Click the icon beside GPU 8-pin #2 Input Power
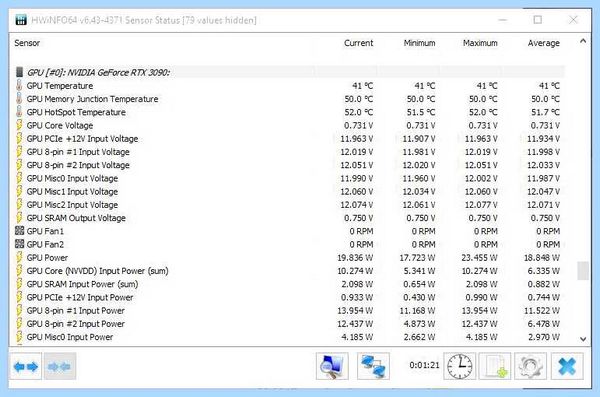 pyautogui.click(x=19, y=323)
